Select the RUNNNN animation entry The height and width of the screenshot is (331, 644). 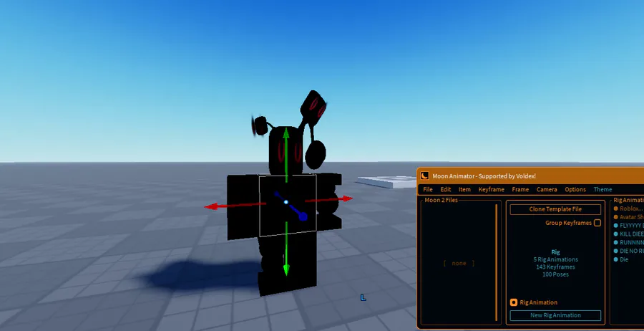click(629, 243)
